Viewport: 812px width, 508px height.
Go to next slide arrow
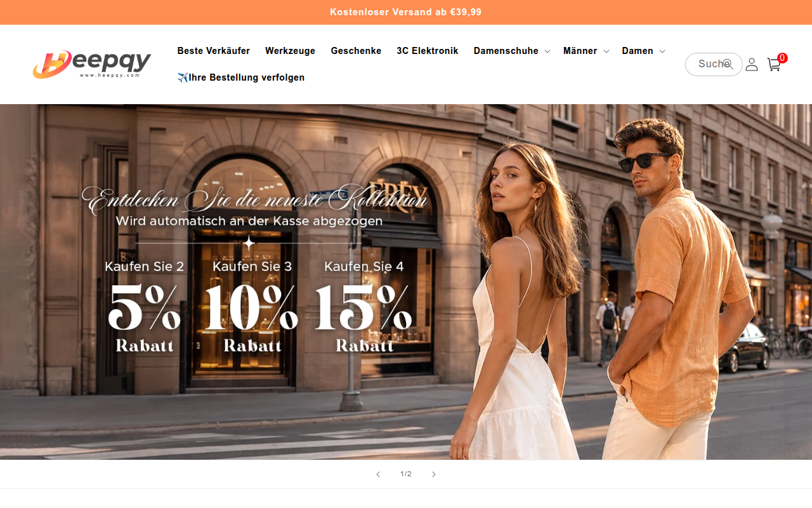(x=434, y=474)
